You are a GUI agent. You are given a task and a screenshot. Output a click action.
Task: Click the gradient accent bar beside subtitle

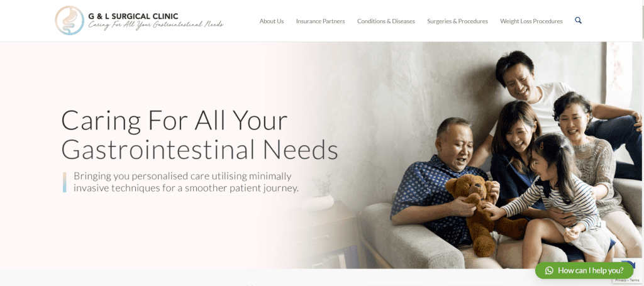pos(65,182)
